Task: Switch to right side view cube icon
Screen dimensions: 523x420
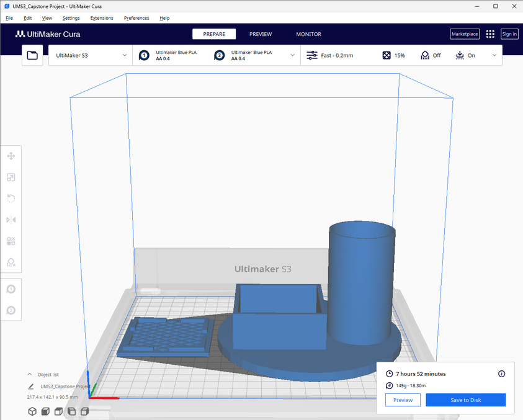Action: coord(85,411)
